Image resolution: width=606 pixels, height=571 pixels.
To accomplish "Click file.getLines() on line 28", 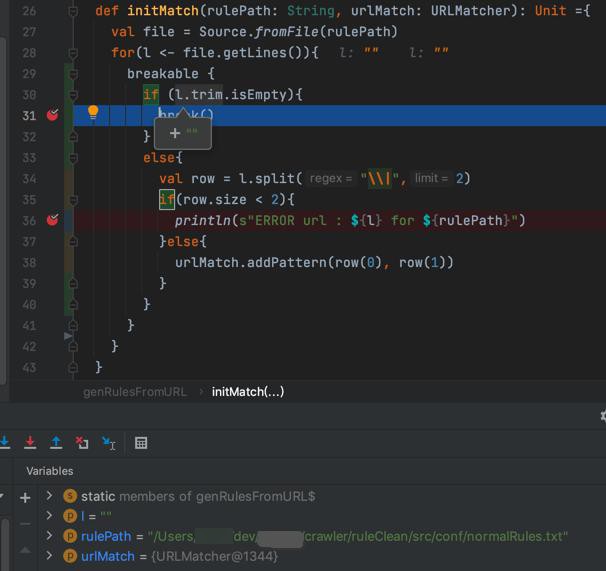I will click(x=245, y=53).
